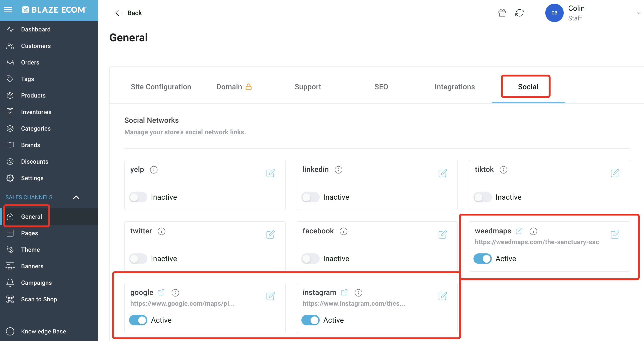Viewport: 644px width, 341px height.
Task: Switch to the SEO tab
Action: 381,87
